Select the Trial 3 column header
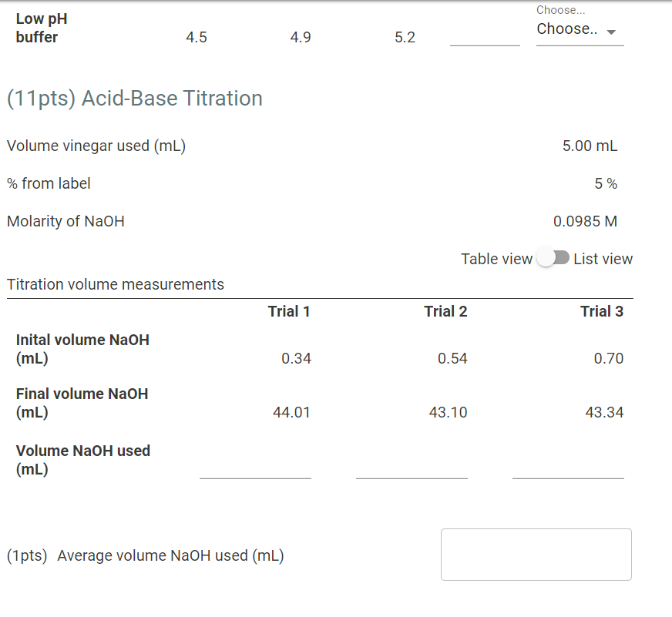The height and width of the screenshot is (617, 672). [602, 311]
